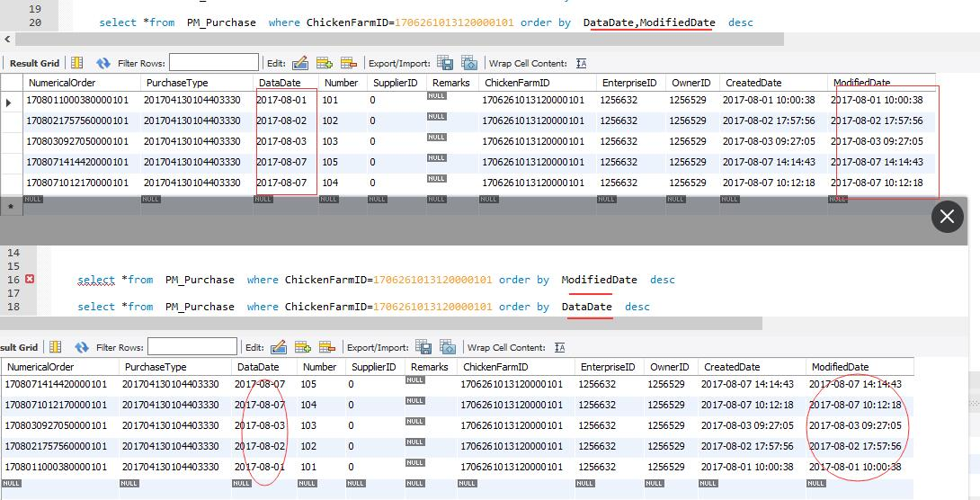Insert new row in bottom result grid

303,347
